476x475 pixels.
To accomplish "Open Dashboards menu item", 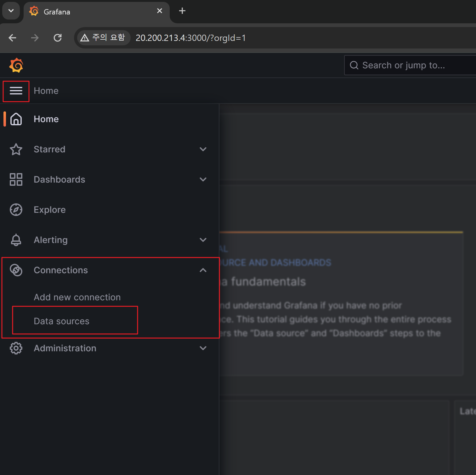I will 59,179.
